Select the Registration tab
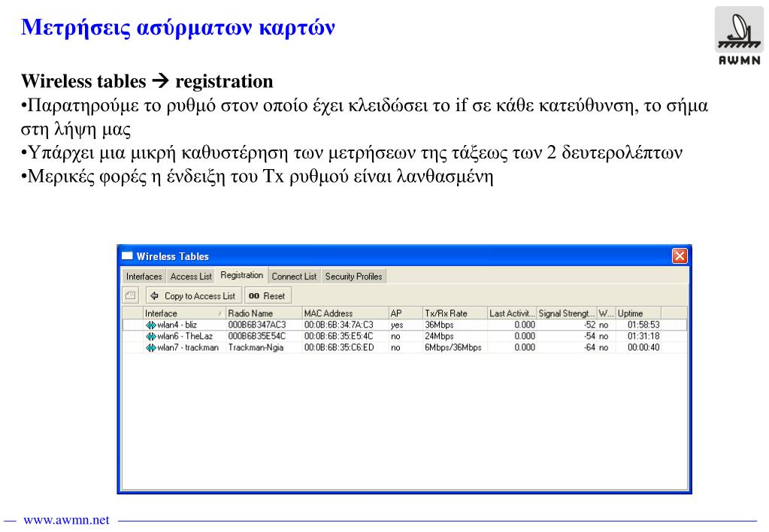 (242, 275)
